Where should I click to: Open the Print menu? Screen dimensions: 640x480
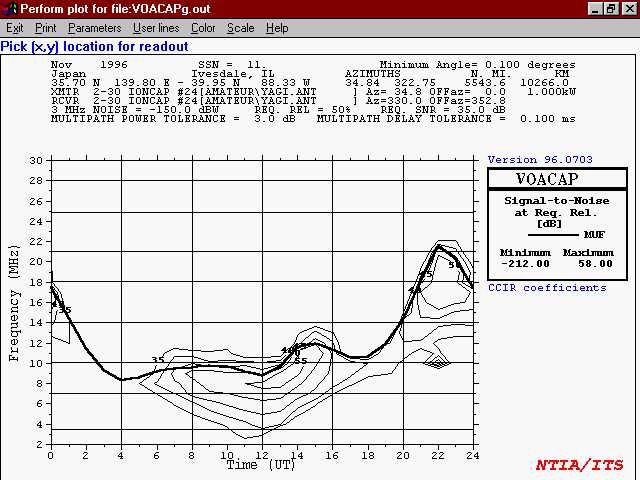45,28
